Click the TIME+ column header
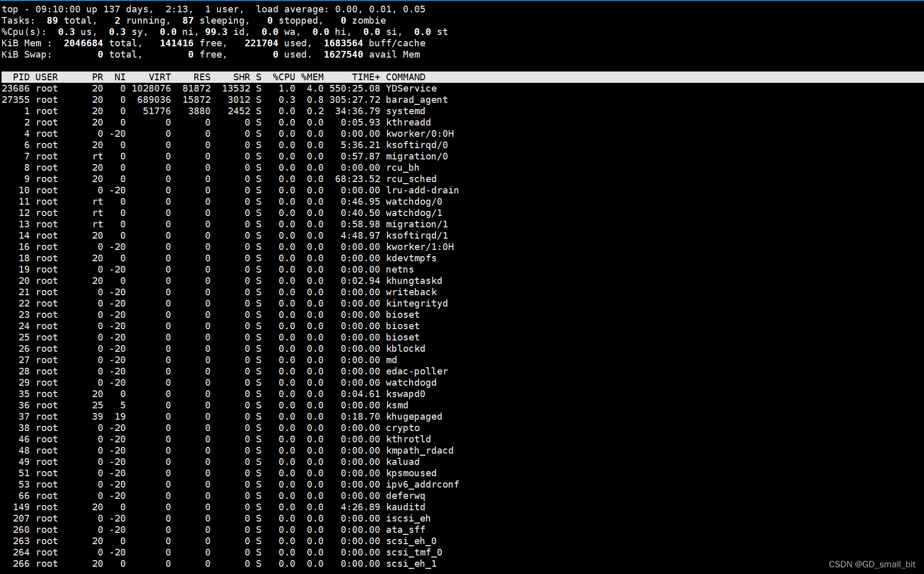Image resolution: width=924 pixels, height=574 pixels. click(366, 77)
